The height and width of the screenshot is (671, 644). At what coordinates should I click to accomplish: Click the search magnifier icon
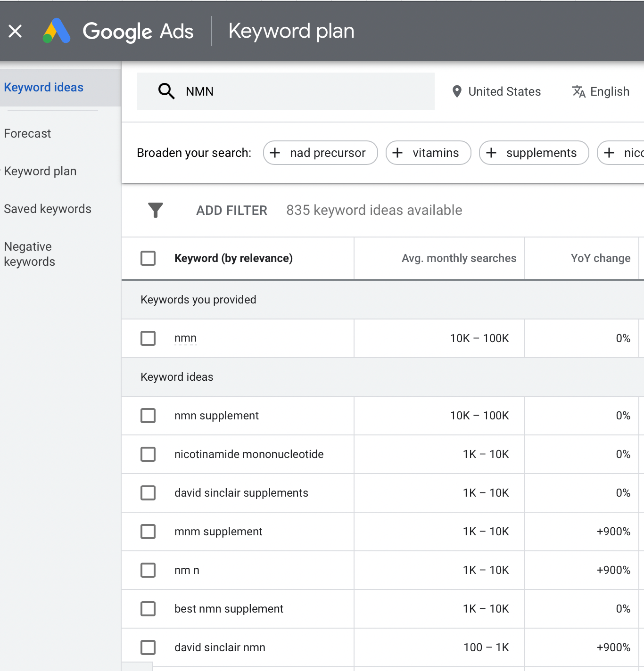click(166, 91)
